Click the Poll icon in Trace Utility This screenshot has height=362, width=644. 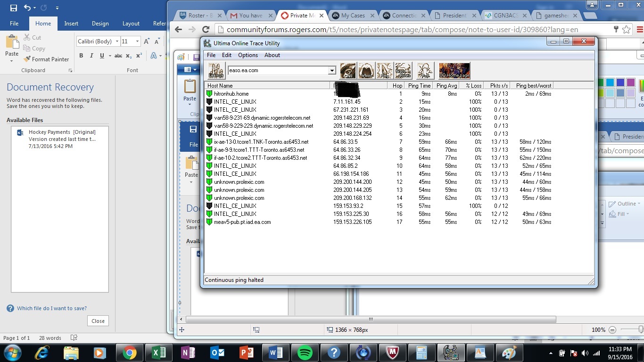[x=425, y=71]
